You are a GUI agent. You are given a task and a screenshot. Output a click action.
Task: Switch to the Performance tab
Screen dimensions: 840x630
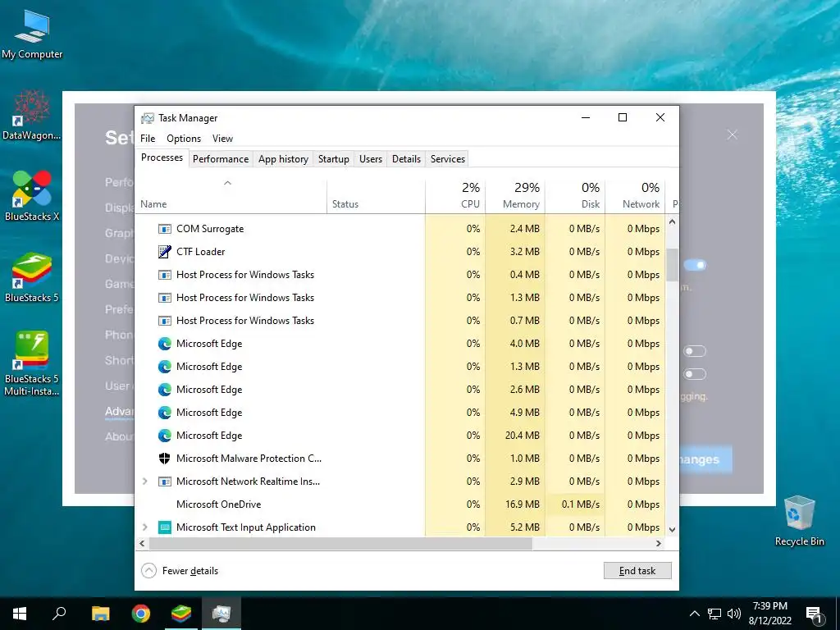[x=221, y=159]
